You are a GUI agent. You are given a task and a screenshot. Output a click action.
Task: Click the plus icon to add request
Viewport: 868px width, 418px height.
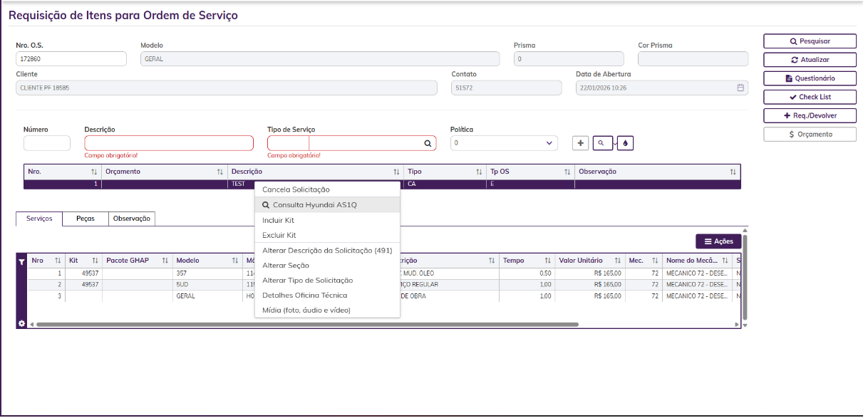point(581,143)
